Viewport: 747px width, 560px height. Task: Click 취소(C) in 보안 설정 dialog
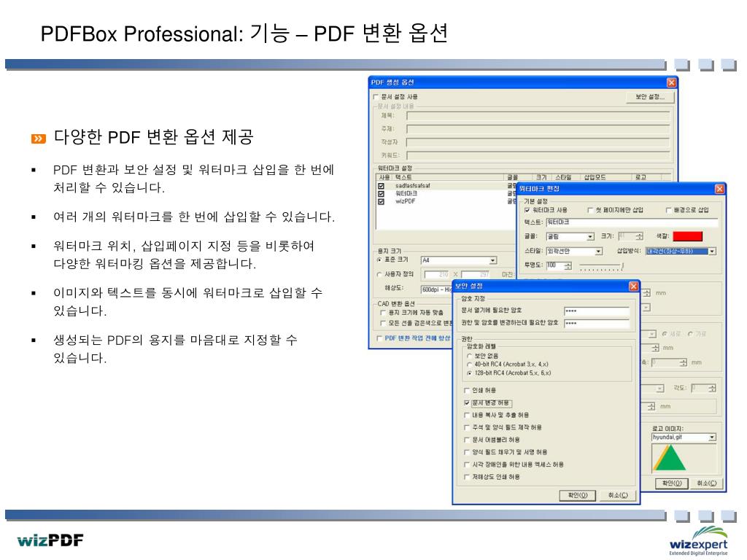(618, 496)
